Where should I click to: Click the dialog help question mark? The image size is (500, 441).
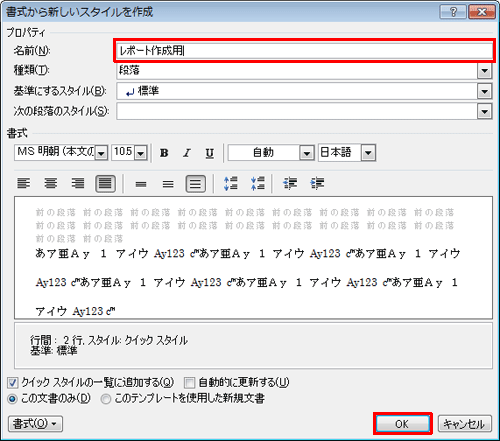(x=453, y=12)
